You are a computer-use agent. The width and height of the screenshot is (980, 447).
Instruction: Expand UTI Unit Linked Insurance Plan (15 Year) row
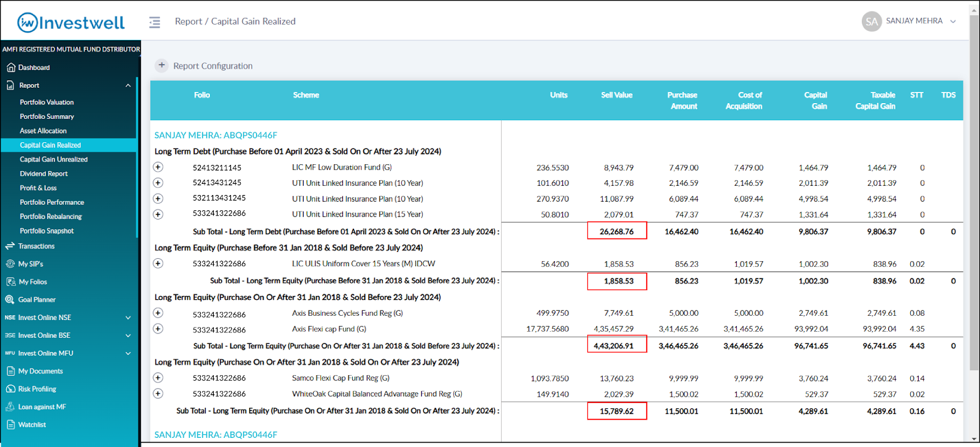(158, 214)
